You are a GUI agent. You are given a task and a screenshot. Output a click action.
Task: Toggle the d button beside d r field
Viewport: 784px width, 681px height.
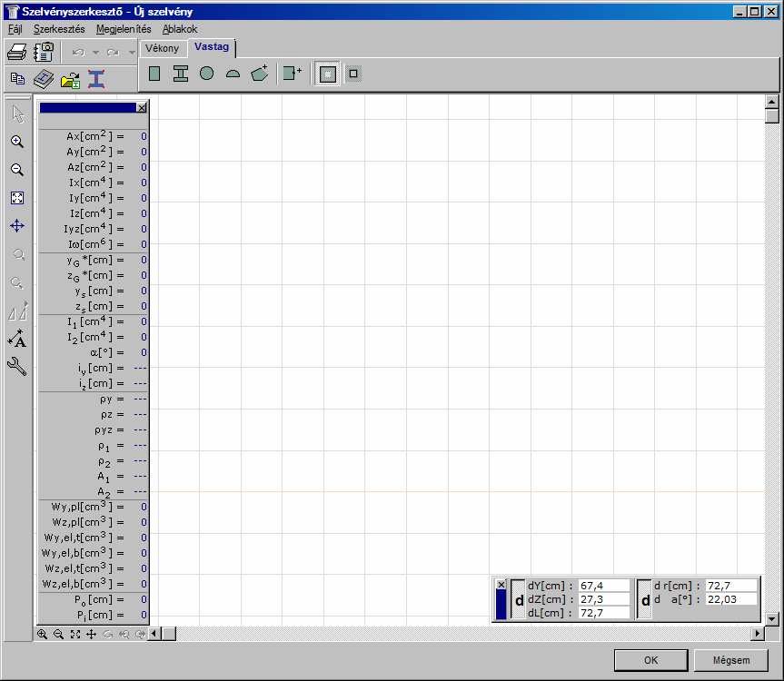tap(645, 599)
